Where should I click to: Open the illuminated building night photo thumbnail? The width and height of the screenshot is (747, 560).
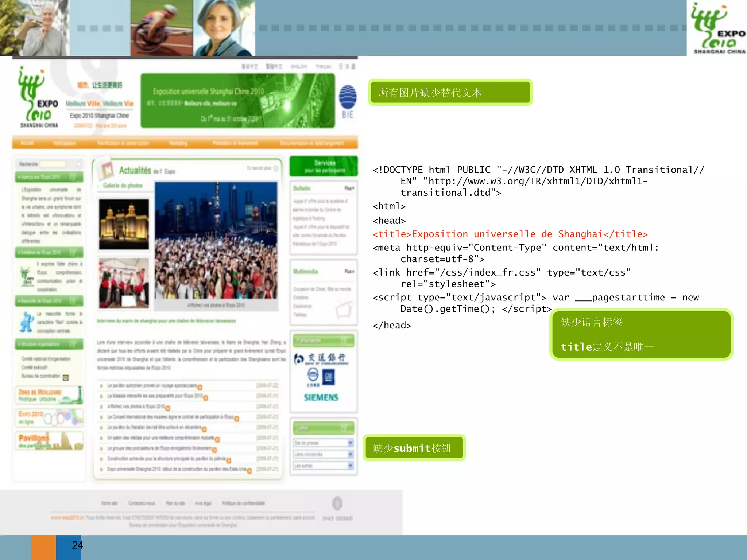pyautogui.click(x=124, y=224)
